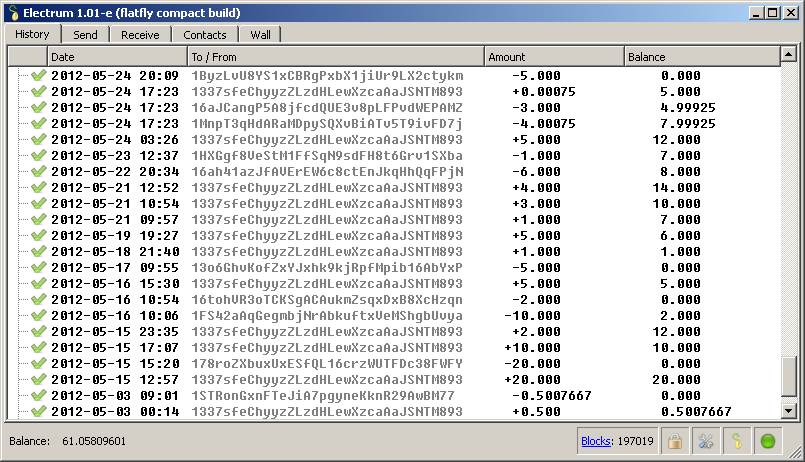Sort by the Date column header
Image resolution: width=805 pixels, height=462 pixels.
118,57
